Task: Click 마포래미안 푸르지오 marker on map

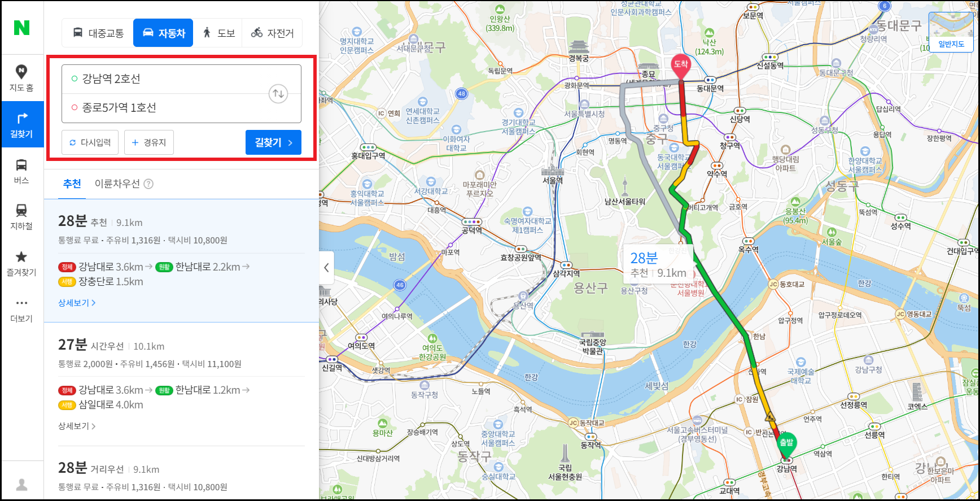Action: 479,184
